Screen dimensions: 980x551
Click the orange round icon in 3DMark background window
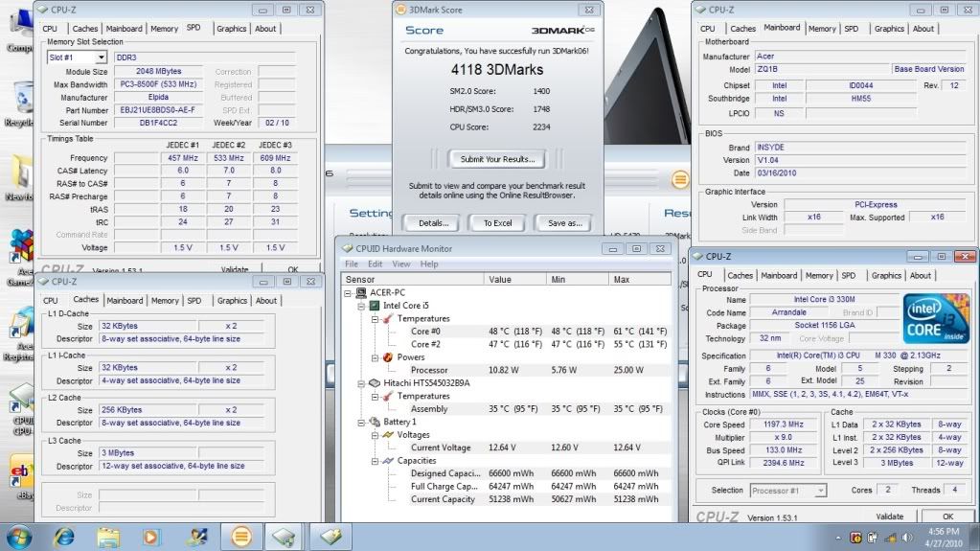click(x=680, y=180)
